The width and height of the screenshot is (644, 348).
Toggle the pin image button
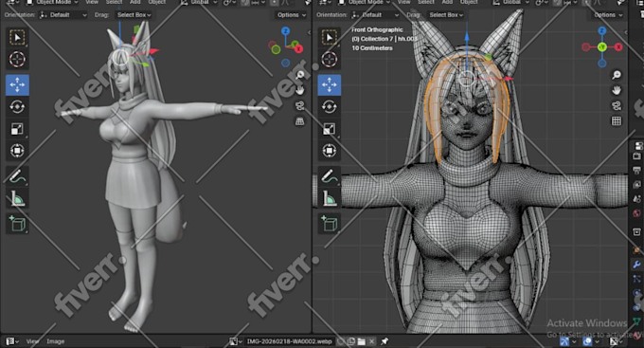click(385, 341)
